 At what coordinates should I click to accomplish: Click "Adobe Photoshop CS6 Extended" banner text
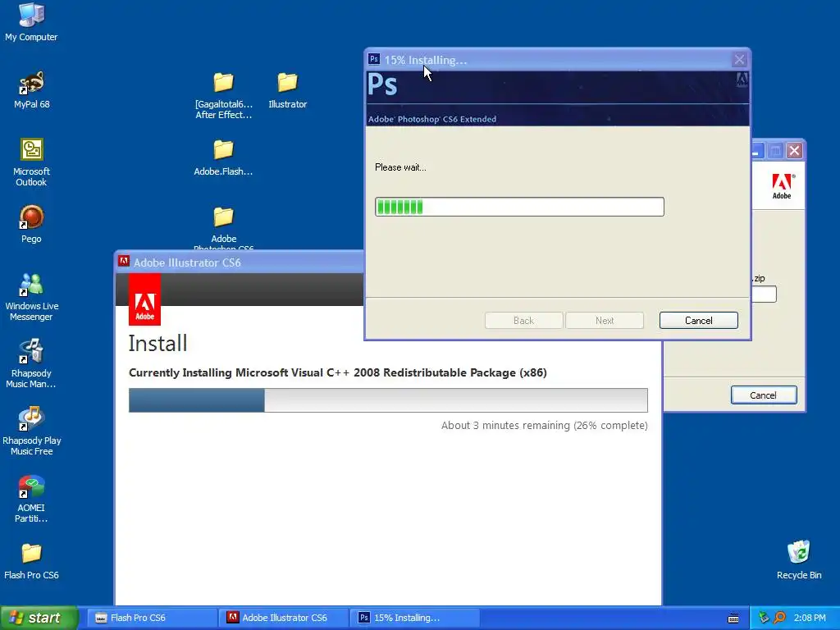pyautogui.click(x=431, y=119)
